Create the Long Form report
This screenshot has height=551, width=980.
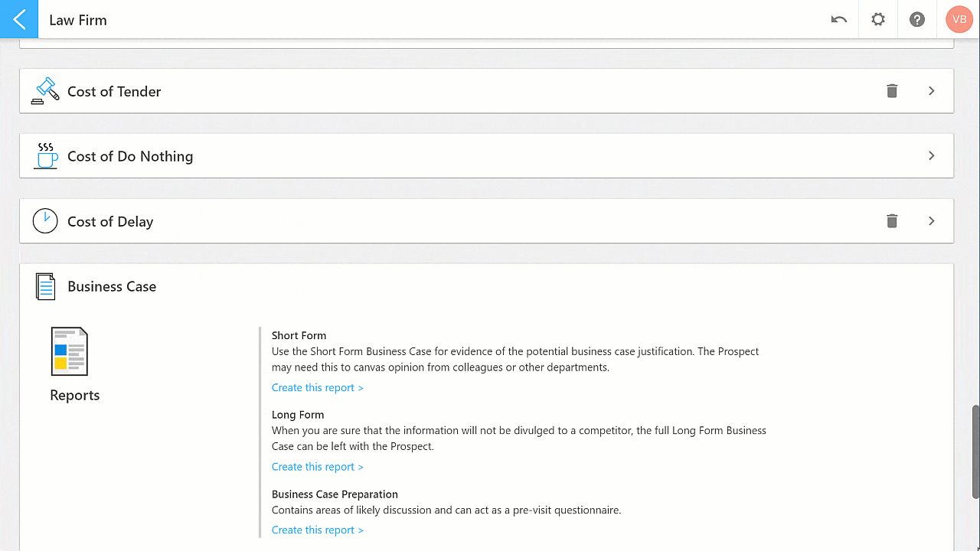[318, 467]
